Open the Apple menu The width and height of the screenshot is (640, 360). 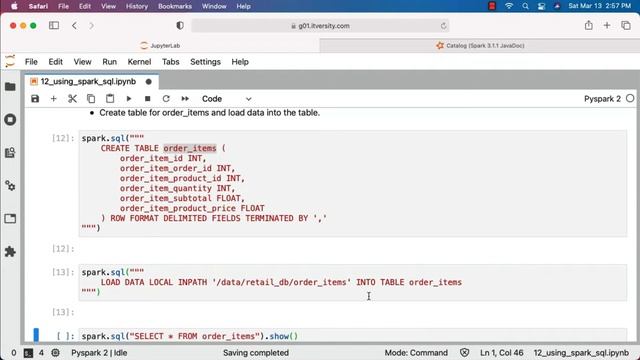click(x=14, y=6)
